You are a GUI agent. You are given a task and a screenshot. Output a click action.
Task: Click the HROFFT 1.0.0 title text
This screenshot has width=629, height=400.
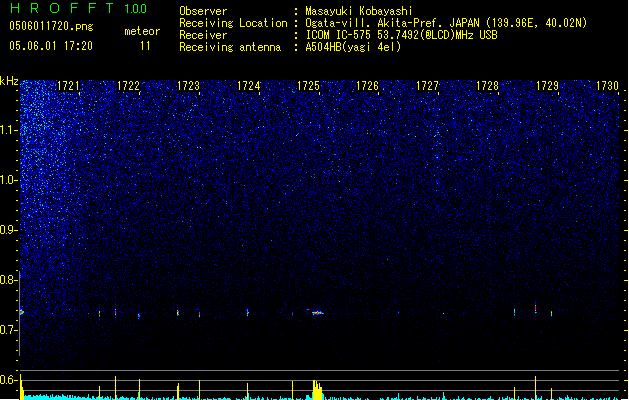click(x=78, y=8)
